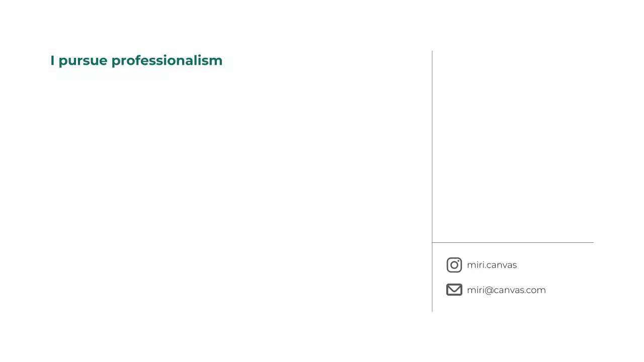This screenshot has width=644, height=362.
Task: Click the lens circle of Instagram icon
Action: click(x=454, y=265)
